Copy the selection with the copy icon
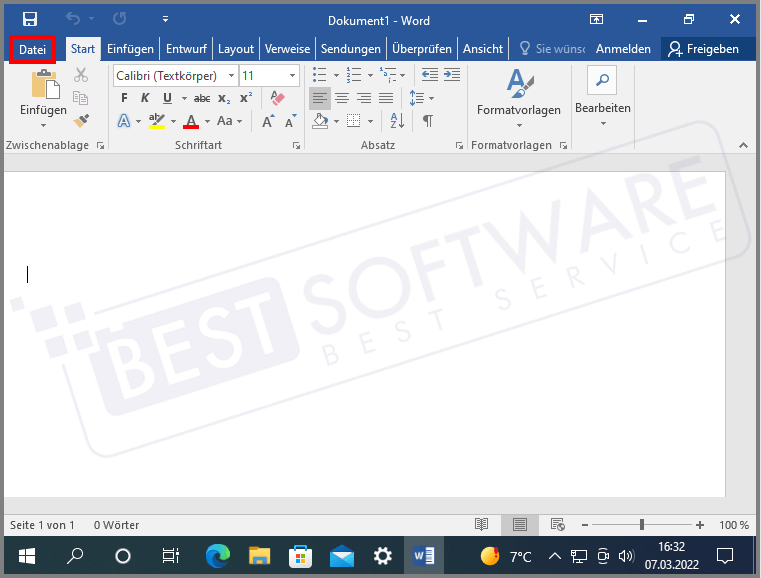This screenshot has width=761, height=578. (x=81, y=98)
